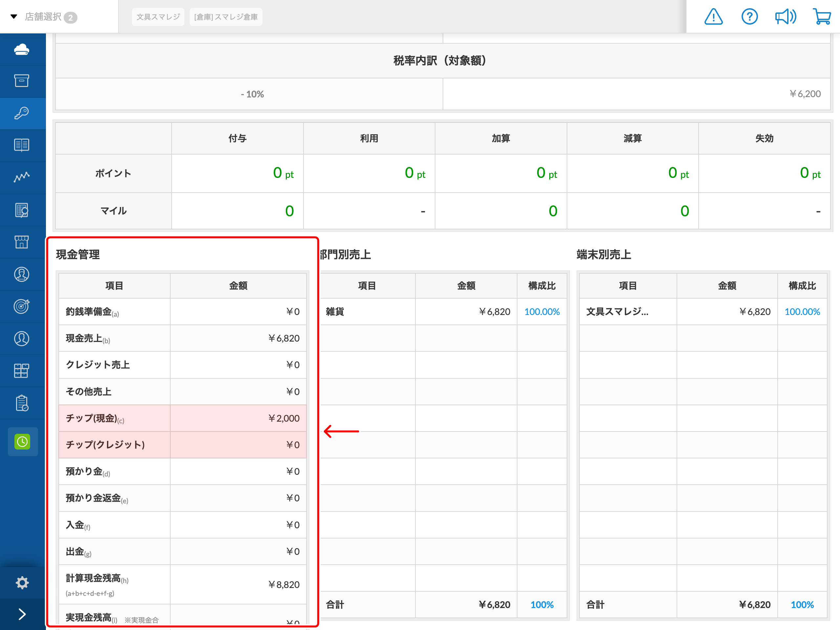This screenshot has width=840, height=630.
Task: Open the target goal sidebar icon
Action: [22, 306]
